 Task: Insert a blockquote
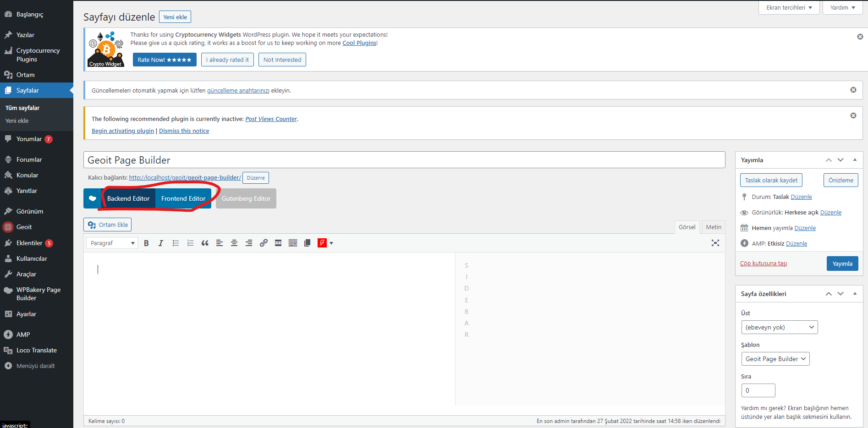205,243
